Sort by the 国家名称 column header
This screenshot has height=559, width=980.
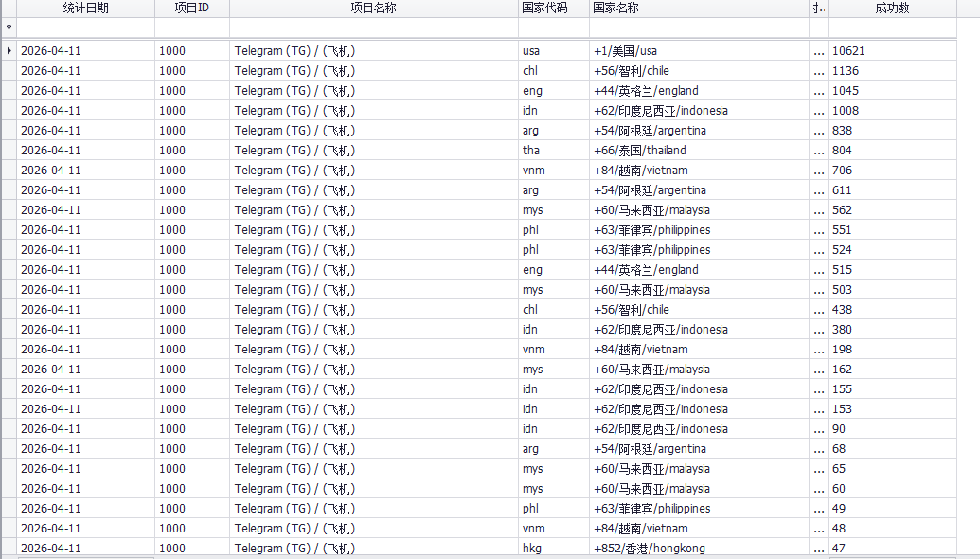(x=700, y=9)
